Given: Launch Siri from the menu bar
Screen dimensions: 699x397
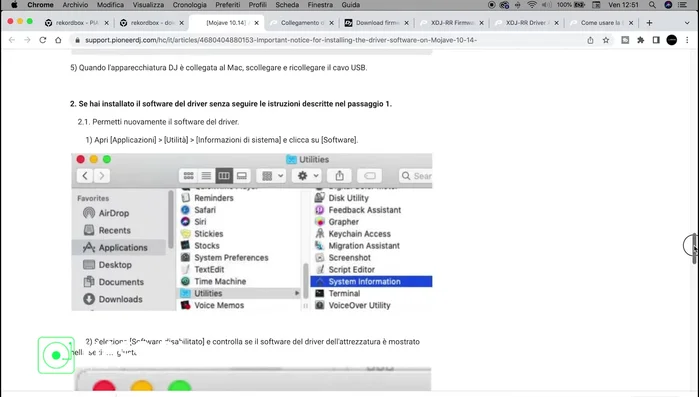Looking at the screenshot, I should (x=668, y=5).
